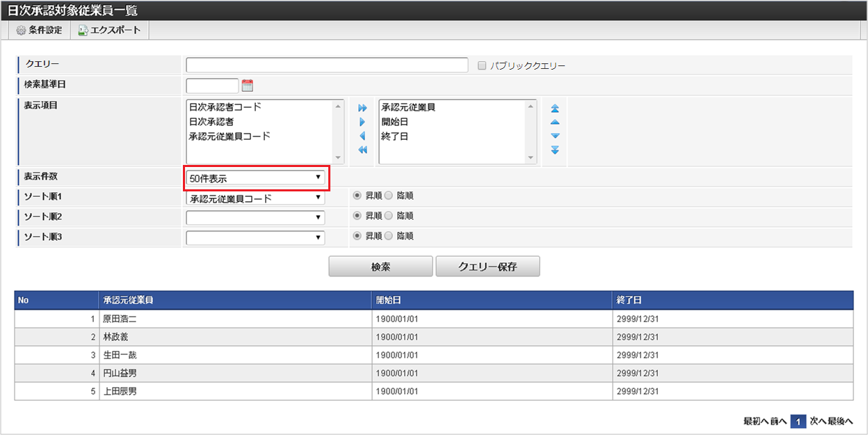The image size is (868, 435).
Task: Expand the ソート順3 dropdown
Action: pos(255,238)
